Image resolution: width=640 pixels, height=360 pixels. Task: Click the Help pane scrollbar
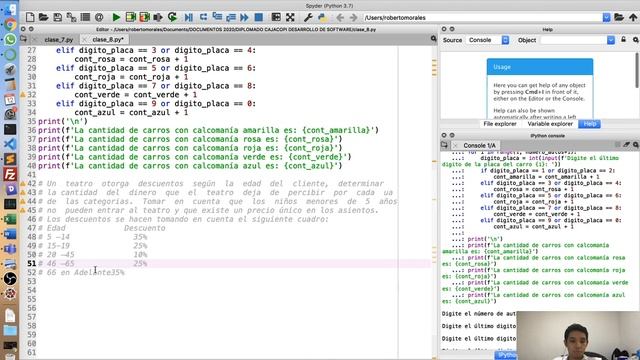pos(637,69)
